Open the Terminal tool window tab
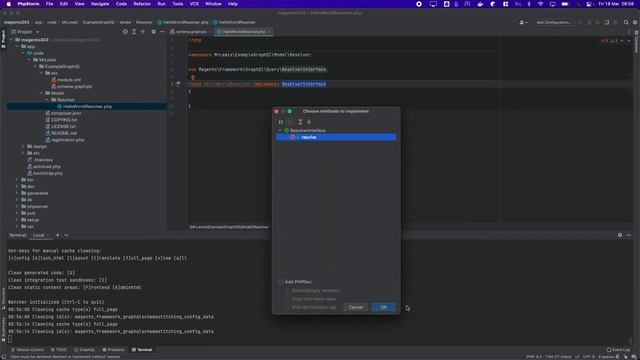640x360 pixels. coord(142,350)
